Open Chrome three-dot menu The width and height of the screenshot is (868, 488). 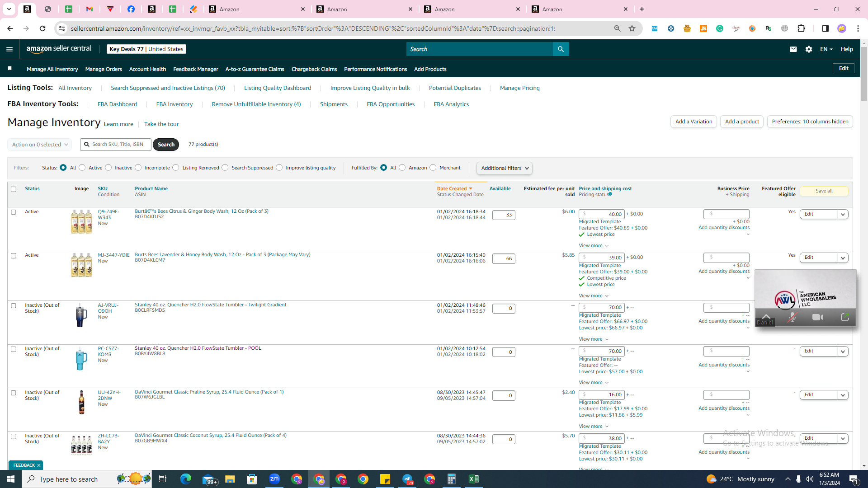pyautogui.click(x=858, y=28)
